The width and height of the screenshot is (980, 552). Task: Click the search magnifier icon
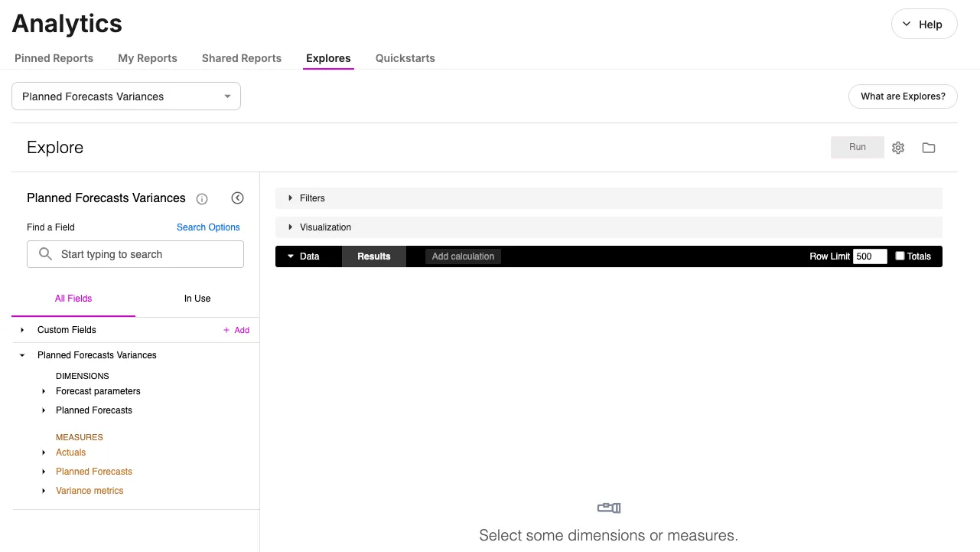45,254
